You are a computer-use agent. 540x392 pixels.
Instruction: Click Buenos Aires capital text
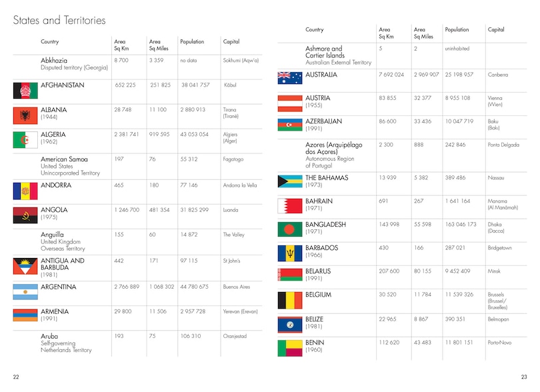(x=237, y=287)
